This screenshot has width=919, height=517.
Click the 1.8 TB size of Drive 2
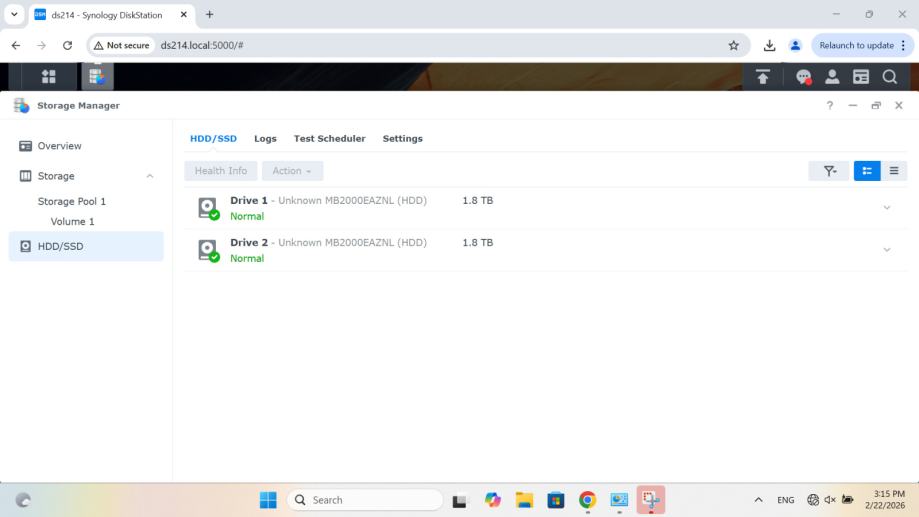tap(478, 243)
